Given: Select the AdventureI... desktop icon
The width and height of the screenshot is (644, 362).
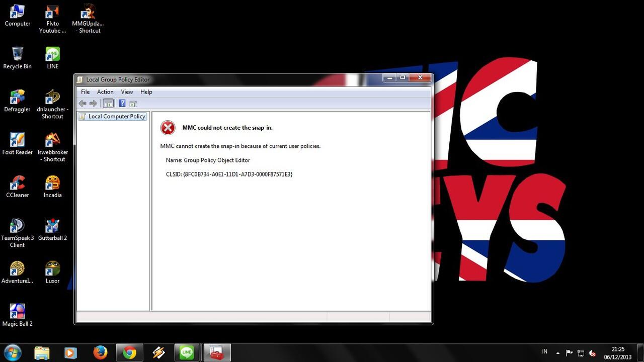Looking at the screenshot, I should coord(17,273).
